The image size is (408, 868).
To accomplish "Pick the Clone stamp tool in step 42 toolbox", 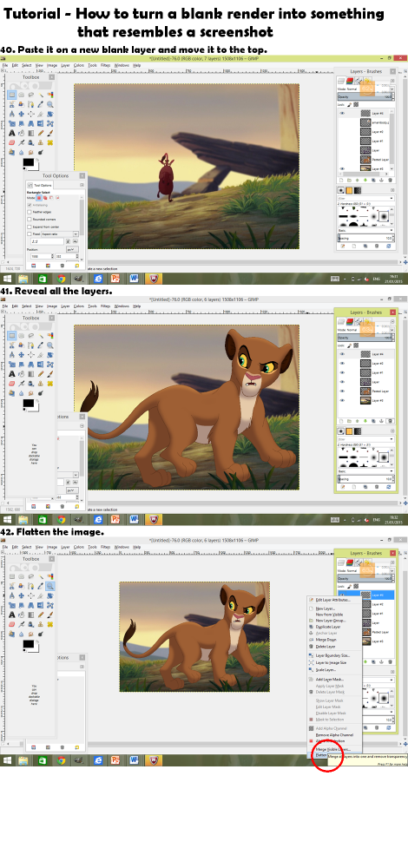I will click(x=41, y=625).
